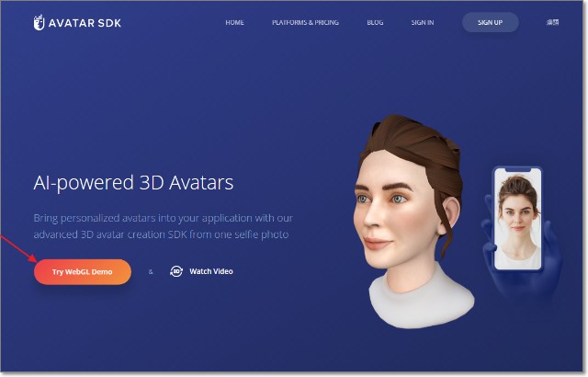Click the AI-powered 3D Avatars heading
This screenshot has width=588, height=377.
pos(133,183)
